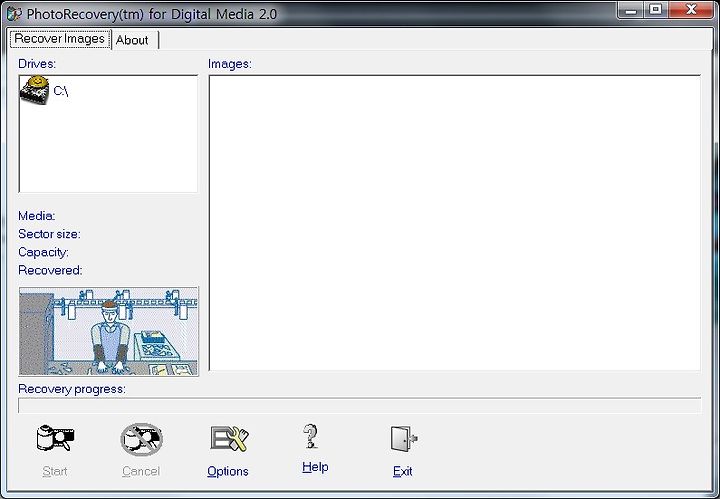This screenshot has width=720, height=499.
Task: Click the Sector size: label
Action: coord(49,234)
